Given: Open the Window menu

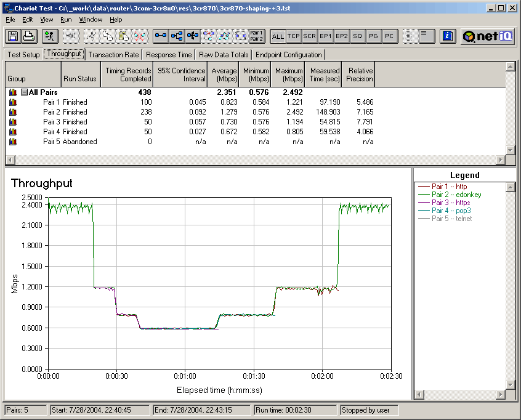Looking at the screenshot, I should click(x=91, y=20).
